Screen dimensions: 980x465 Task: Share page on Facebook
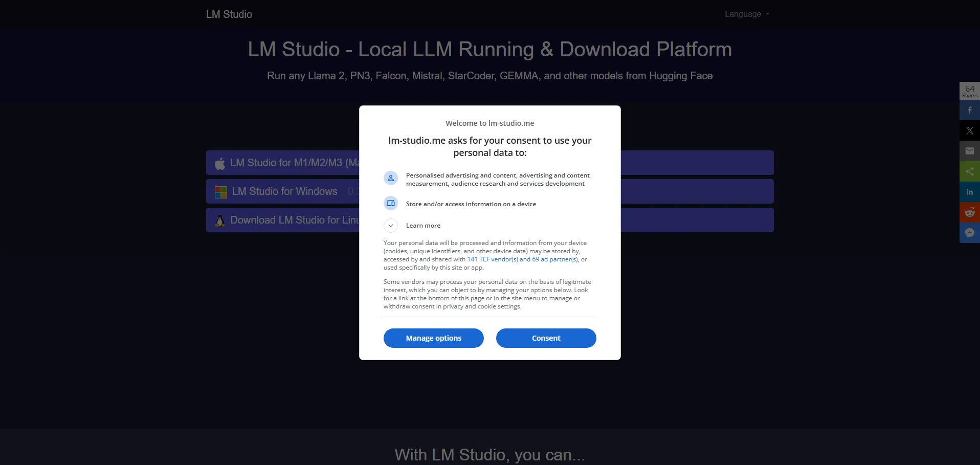point(969,110)
